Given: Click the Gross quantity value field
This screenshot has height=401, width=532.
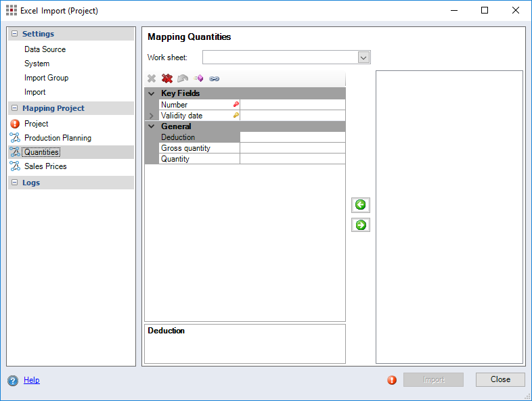Looking at the screenshot, I should coord(292,148).
